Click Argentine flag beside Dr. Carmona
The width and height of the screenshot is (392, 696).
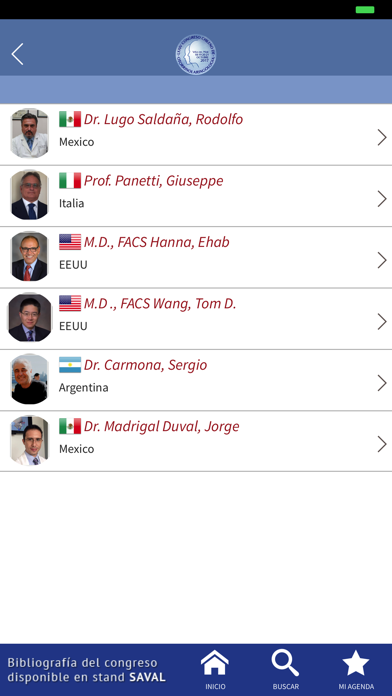click(x=70, y=365)
